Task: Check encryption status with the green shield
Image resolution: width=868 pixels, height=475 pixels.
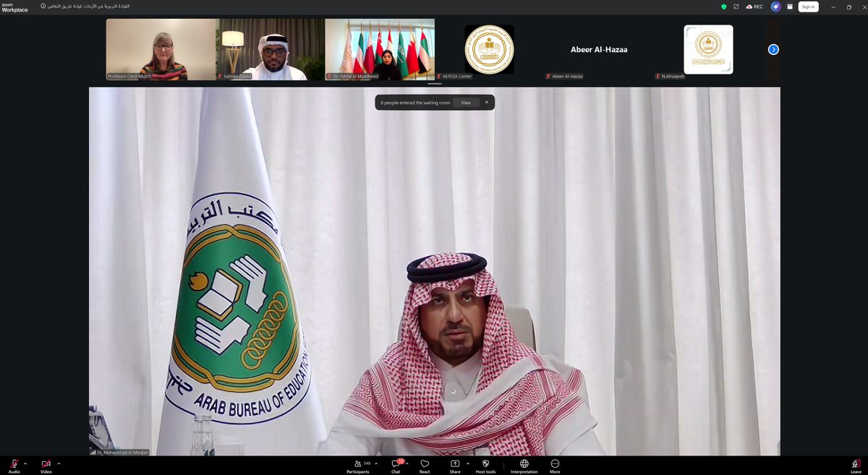Action: pyautogui.click(x=723, y=7)
